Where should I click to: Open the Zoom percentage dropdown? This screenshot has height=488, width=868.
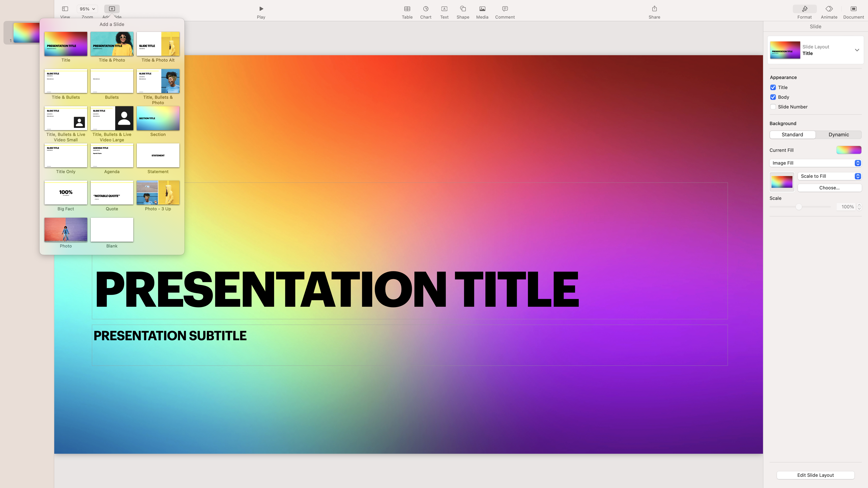click(x=87, y=9)
